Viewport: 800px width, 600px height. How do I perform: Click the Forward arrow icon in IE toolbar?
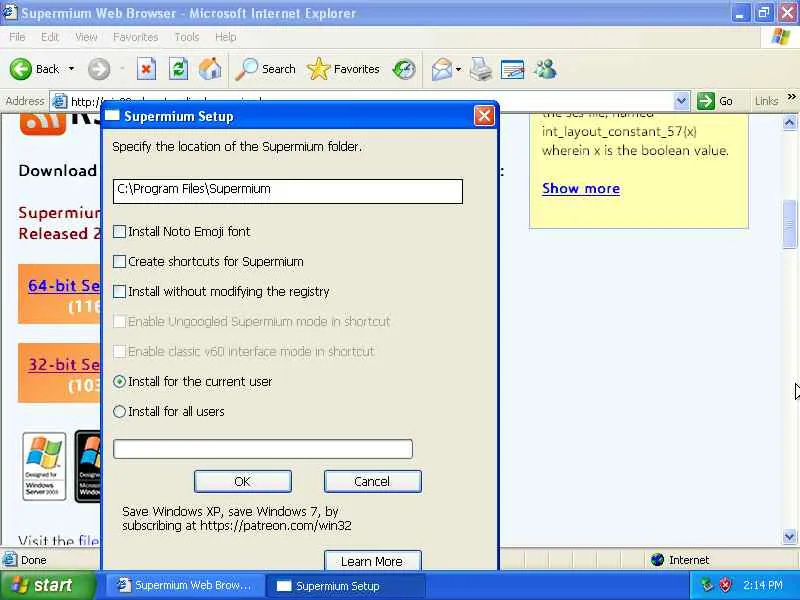click(98, 69)
